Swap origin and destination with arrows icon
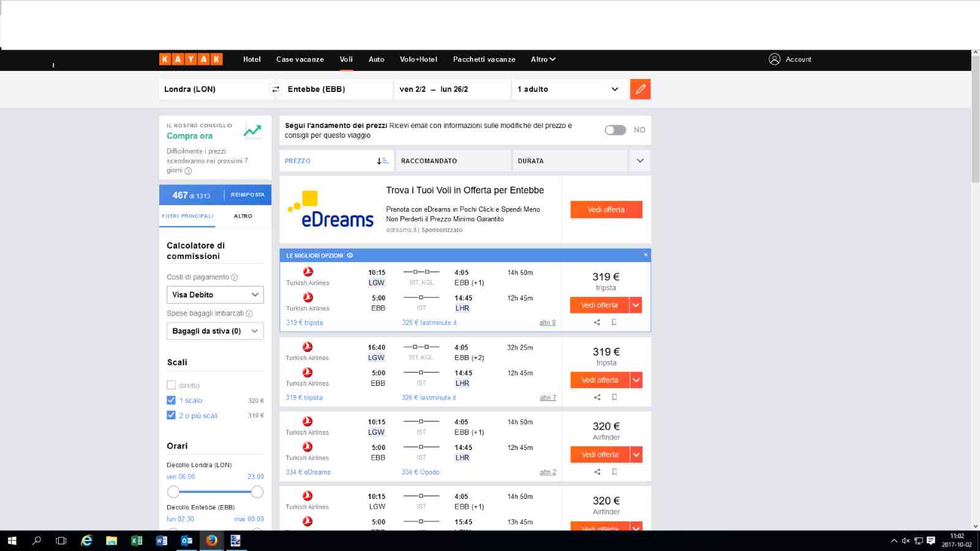 [276, 89]
